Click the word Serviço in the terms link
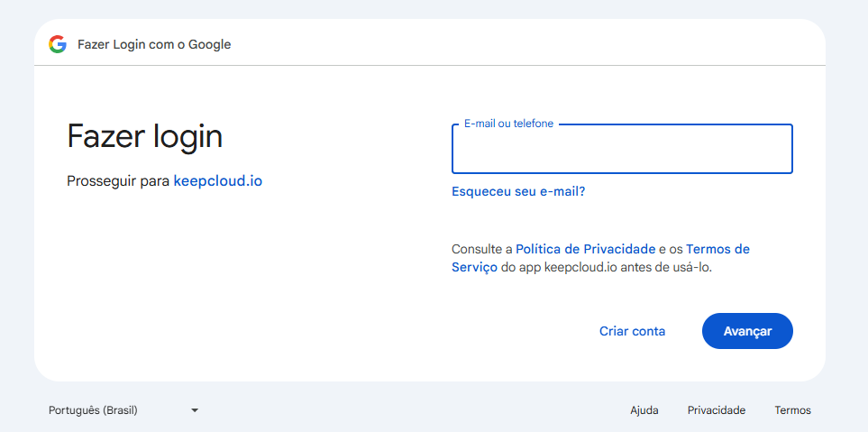This screenshot has width=868, height=432. click(x=474, y=268)
